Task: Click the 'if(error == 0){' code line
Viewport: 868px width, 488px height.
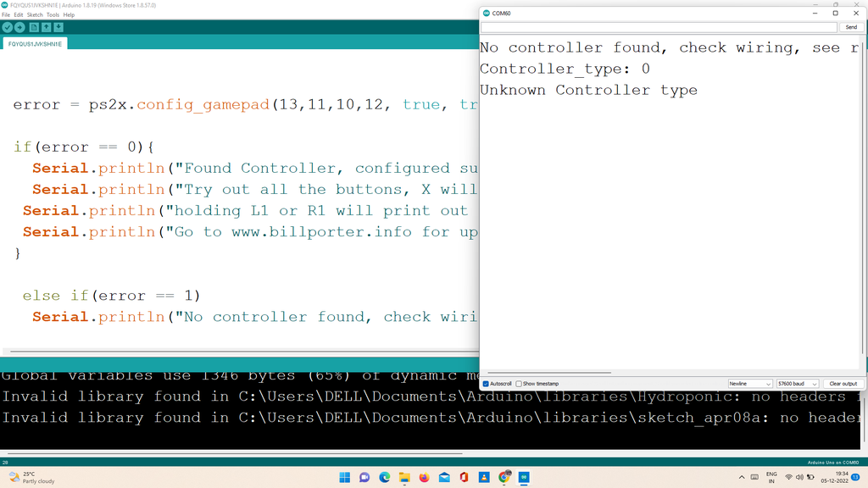Action: (x=84, y=147)
